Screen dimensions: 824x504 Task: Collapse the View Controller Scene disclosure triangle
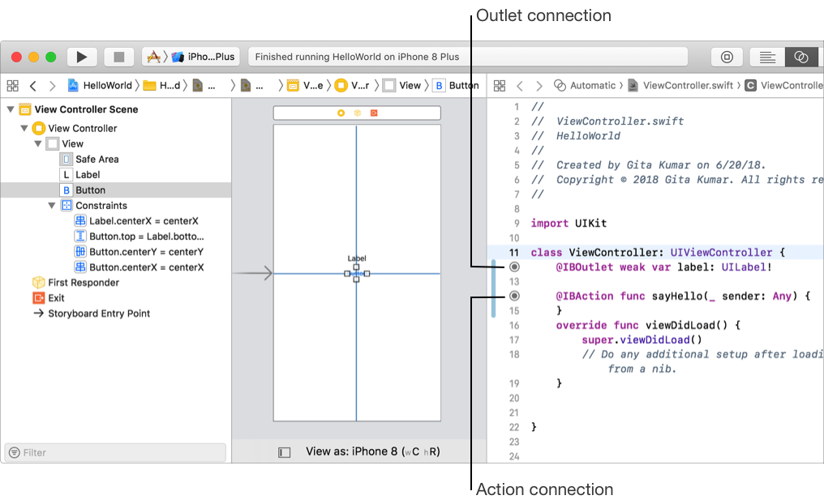coord(11,109)
